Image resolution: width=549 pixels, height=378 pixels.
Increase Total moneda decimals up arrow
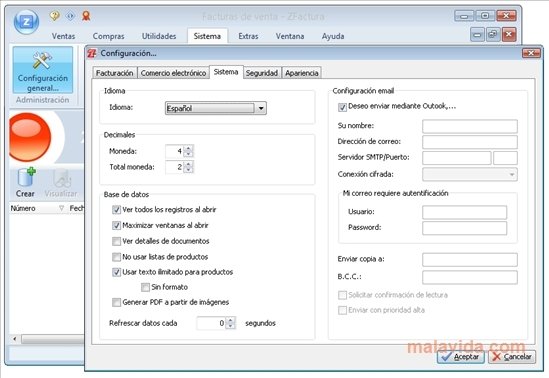pyautogui.click(x=189, y=164)
